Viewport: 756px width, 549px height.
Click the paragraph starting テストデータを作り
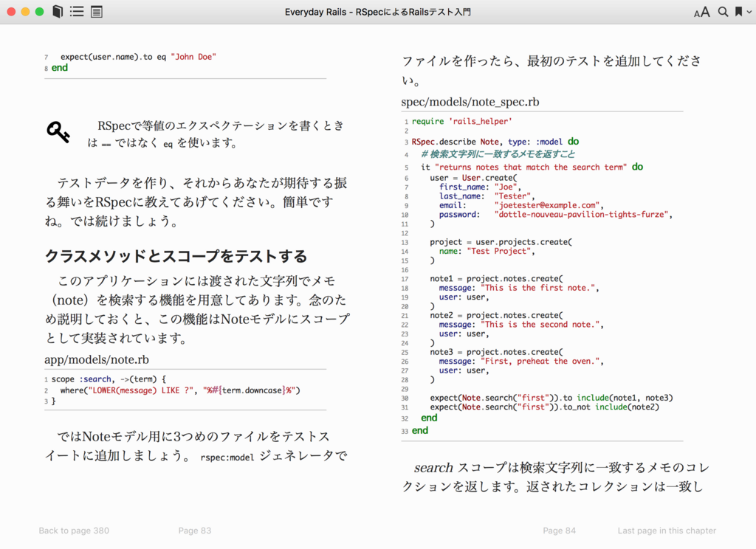(x=196, y=202)
